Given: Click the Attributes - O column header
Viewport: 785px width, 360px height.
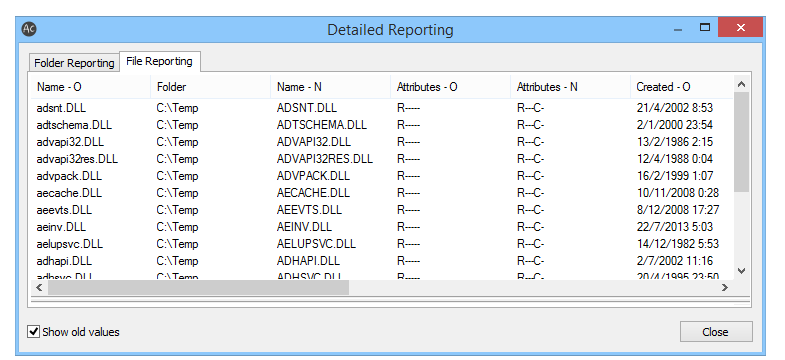Looking at the screenshot, I should pos(451,87).
